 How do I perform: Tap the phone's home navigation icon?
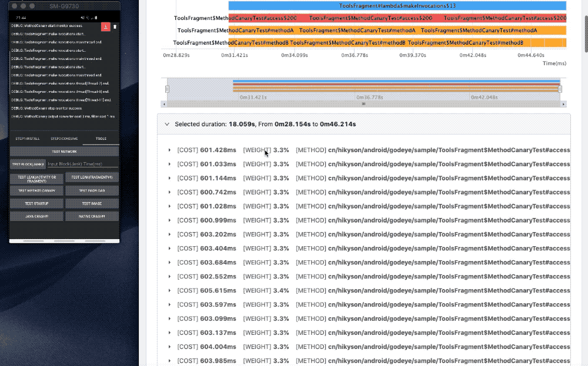[x=66, y=240]
